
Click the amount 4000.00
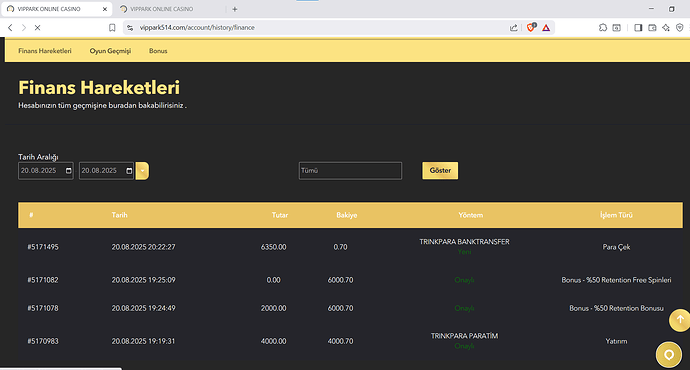pyautogui.click(x=273, y=341)
